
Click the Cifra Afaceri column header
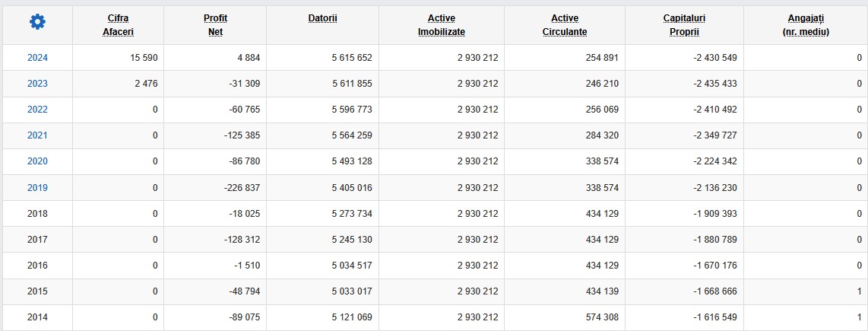pyautogui.click(x=118, y=25)
